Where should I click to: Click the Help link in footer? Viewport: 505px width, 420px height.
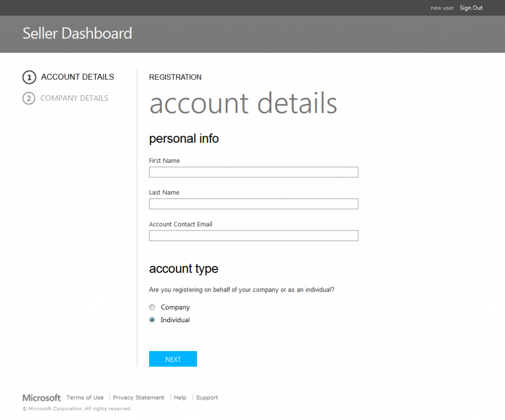coord(180,397)
